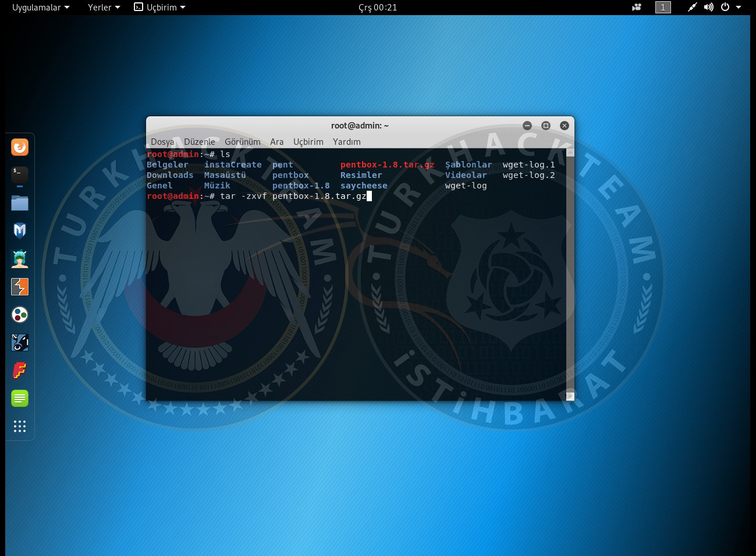Open workspace indicator number 1

663,8
